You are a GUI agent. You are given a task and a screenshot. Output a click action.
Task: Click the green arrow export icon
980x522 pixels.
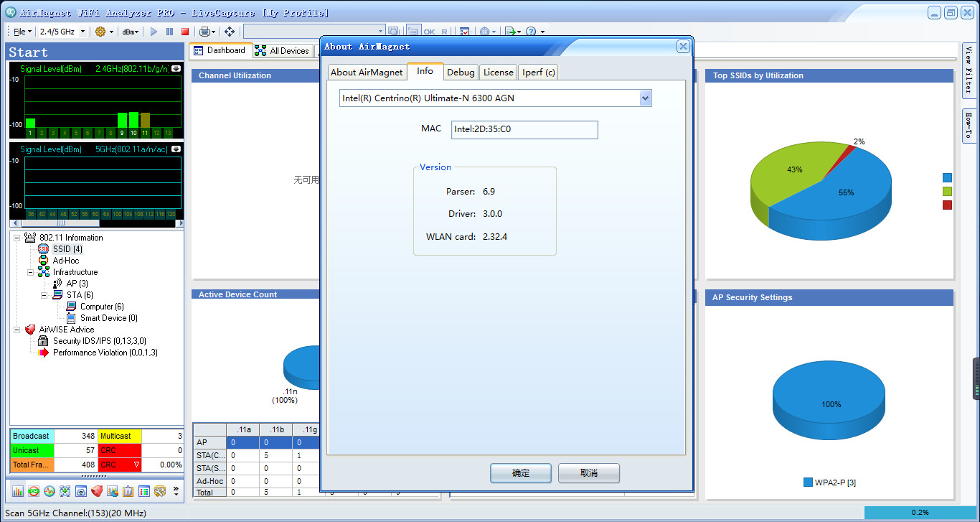tap(509, 32)
